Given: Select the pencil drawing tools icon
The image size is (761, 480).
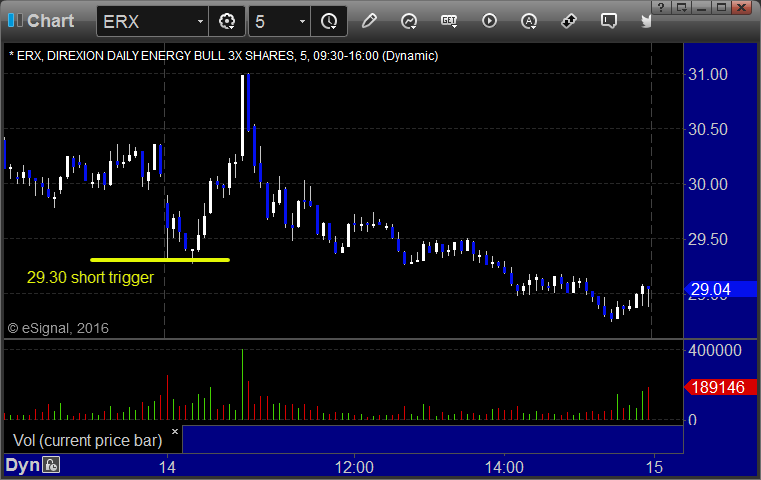Looking at the screenshot, I should coord(369,21).
